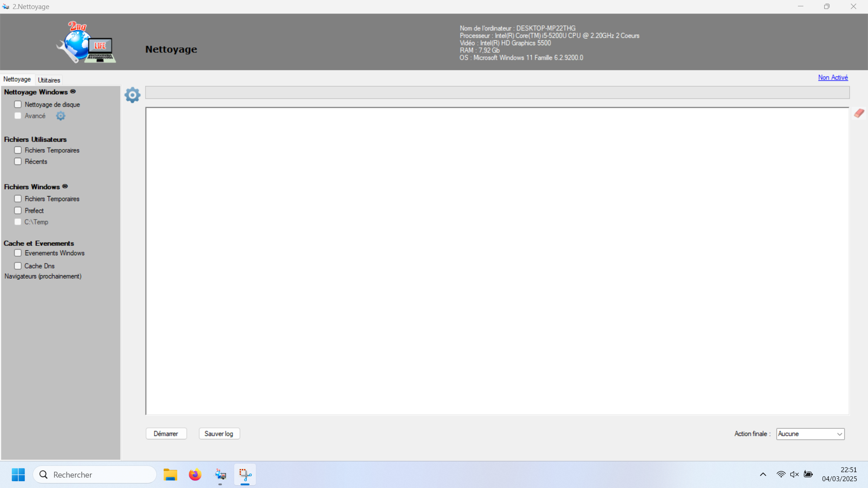Click the small gear beside Avancé
Screen dimensions: 868x488
click(61, 116)
